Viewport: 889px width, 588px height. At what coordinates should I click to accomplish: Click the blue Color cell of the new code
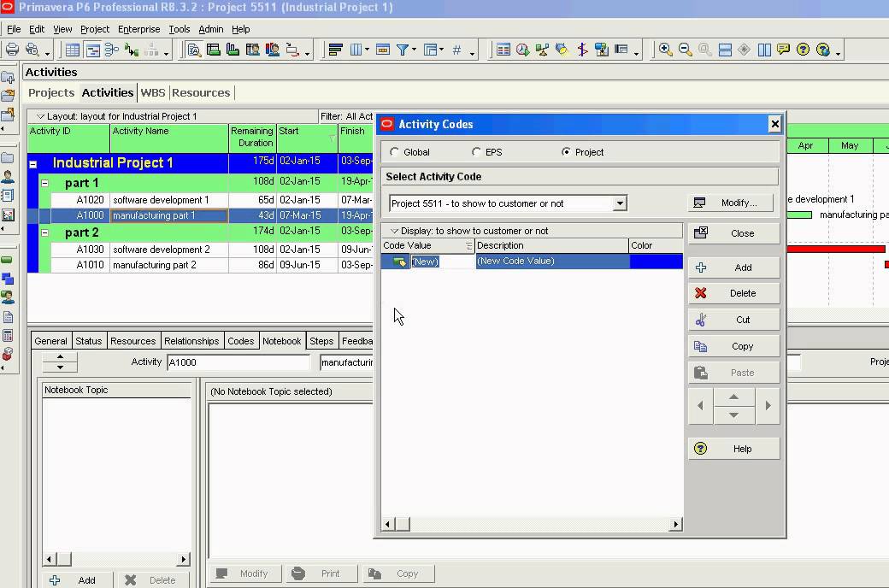pyautogui.click(x=656, y=261)
